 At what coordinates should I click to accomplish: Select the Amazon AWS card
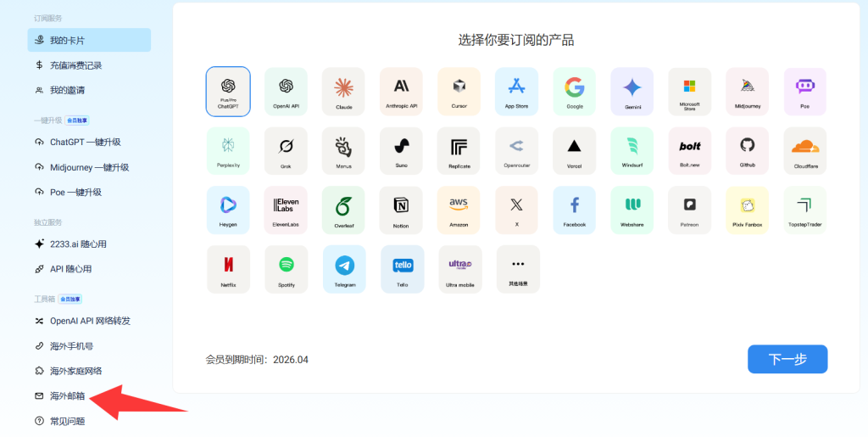459,210
